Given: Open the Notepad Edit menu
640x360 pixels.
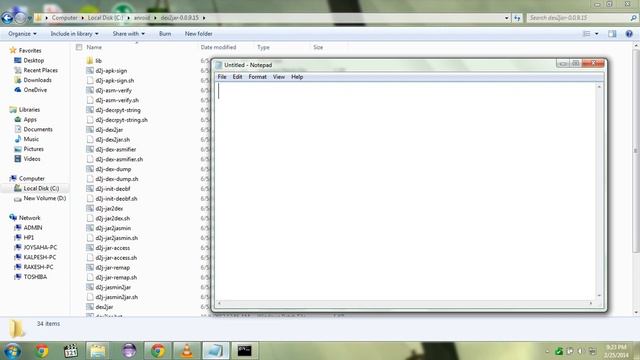Looking at the screenshot, I should click(237, 77).
